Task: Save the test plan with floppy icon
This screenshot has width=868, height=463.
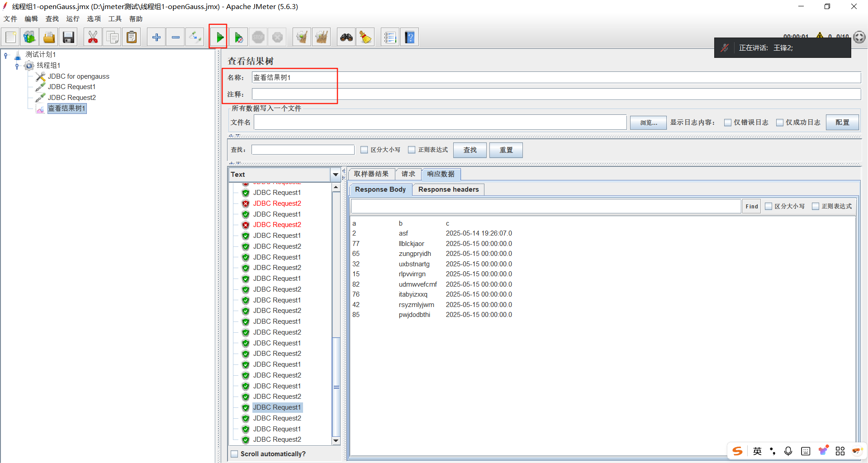Action: (x=68, y=37)
